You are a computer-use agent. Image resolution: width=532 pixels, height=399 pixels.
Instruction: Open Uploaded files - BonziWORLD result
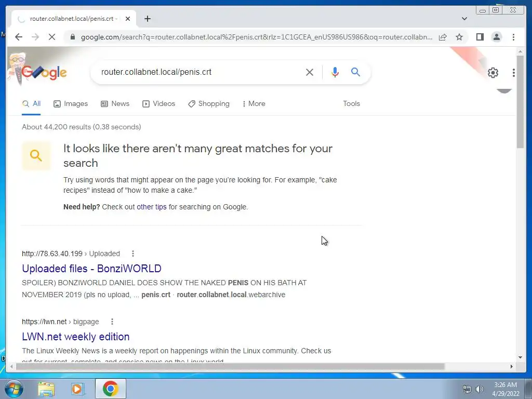(91, 269)
